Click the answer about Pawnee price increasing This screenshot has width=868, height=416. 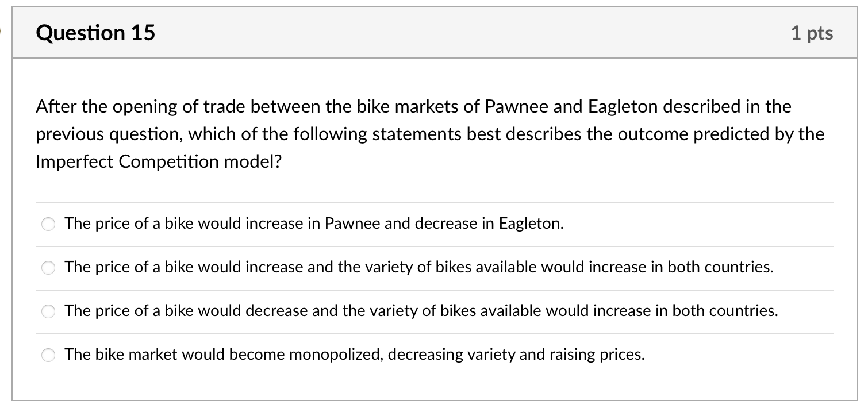click(x=314, y=224)
